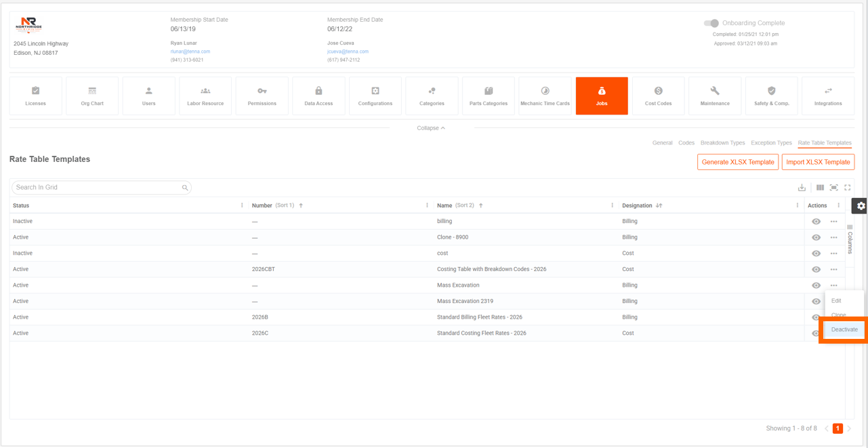View Clone - 8900 via eye icon

point(816,237)
